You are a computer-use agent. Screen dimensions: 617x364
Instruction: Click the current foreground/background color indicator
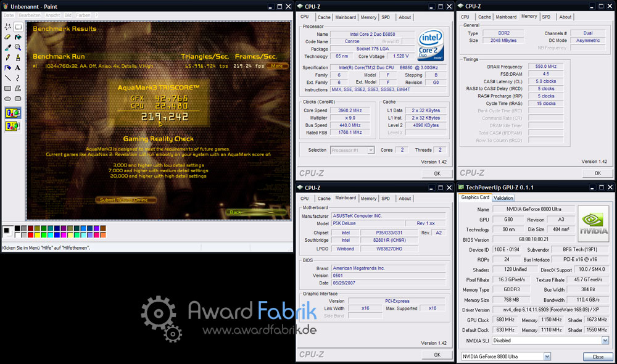tap(7, 232)
